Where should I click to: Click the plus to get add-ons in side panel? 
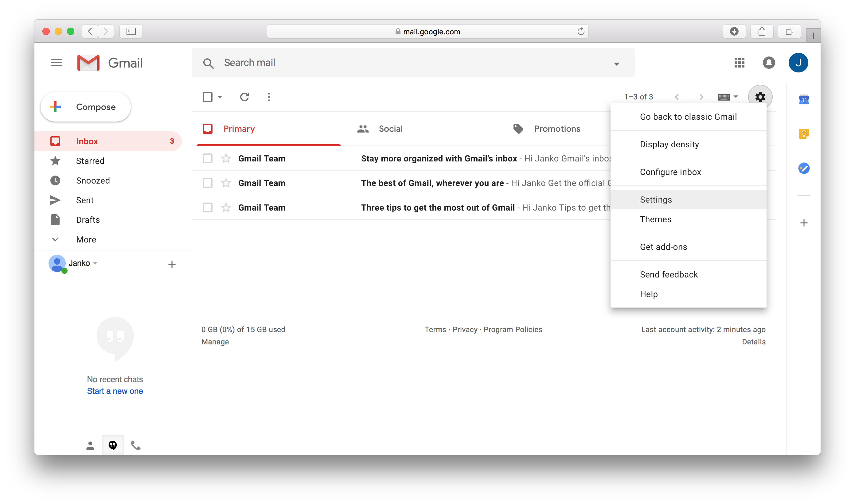coord(803,223)
